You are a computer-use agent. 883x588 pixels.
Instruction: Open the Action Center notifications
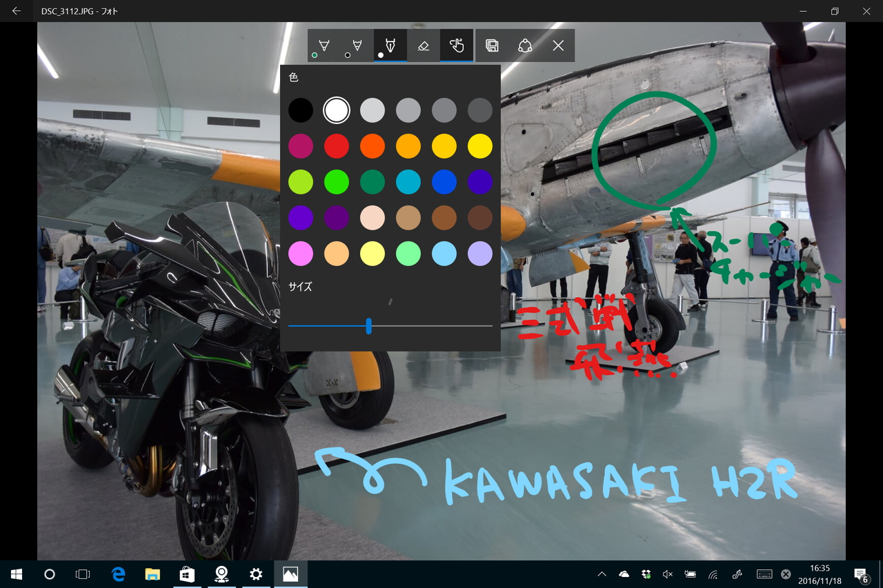coord(861,574)
